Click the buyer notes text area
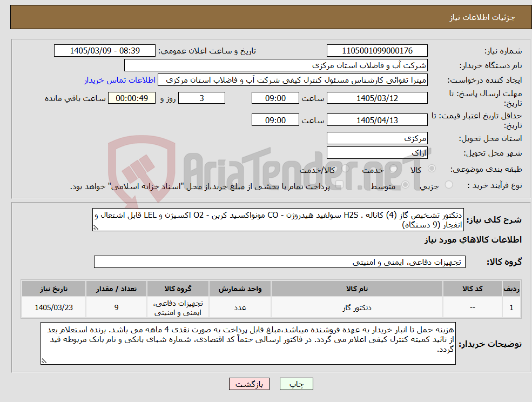Image resolution: width=532 pixels, height=402 pixels. coord(248,344)
